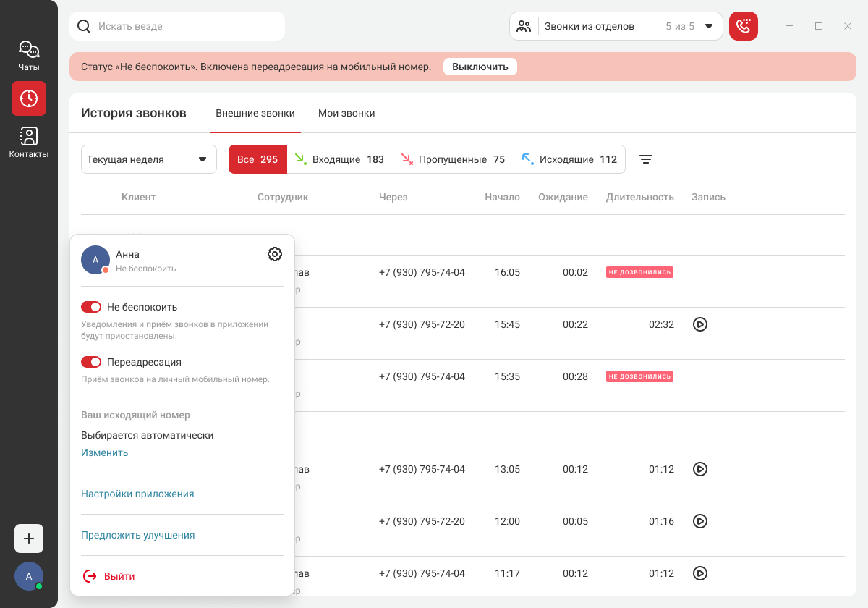The image size is (868, 608).
Task: Disable the "Не беспокоить" toggle
Action: coord(91,307)
